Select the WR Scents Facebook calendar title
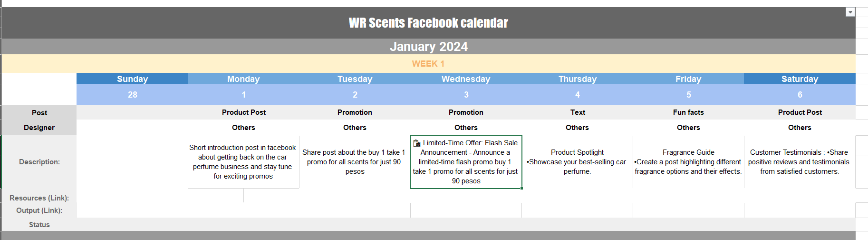Screen dimensions: 868x240 coord(428,23)
